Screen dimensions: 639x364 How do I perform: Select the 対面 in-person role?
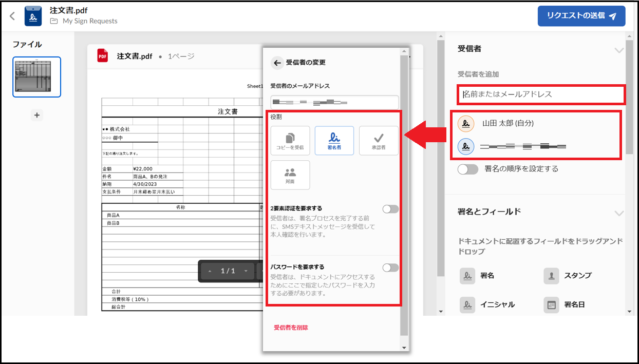(x=290, y=175)
